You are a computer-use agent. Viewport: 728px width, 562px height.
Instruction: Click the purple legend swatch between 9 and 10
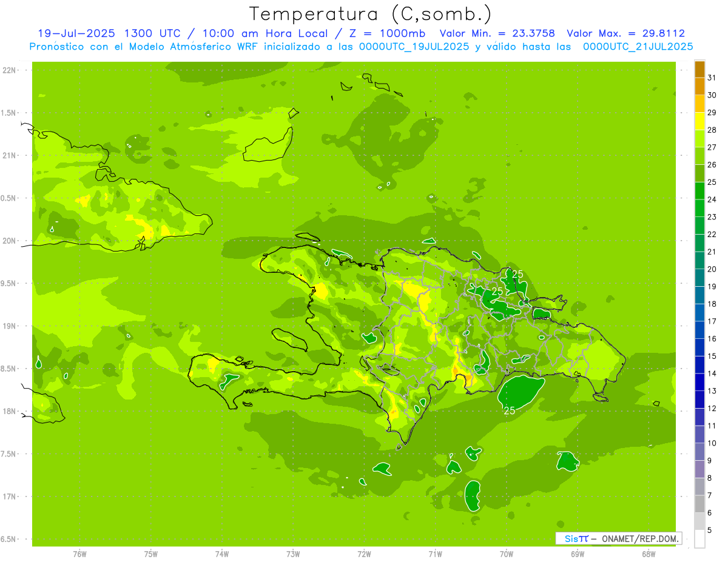pos(699,452)
